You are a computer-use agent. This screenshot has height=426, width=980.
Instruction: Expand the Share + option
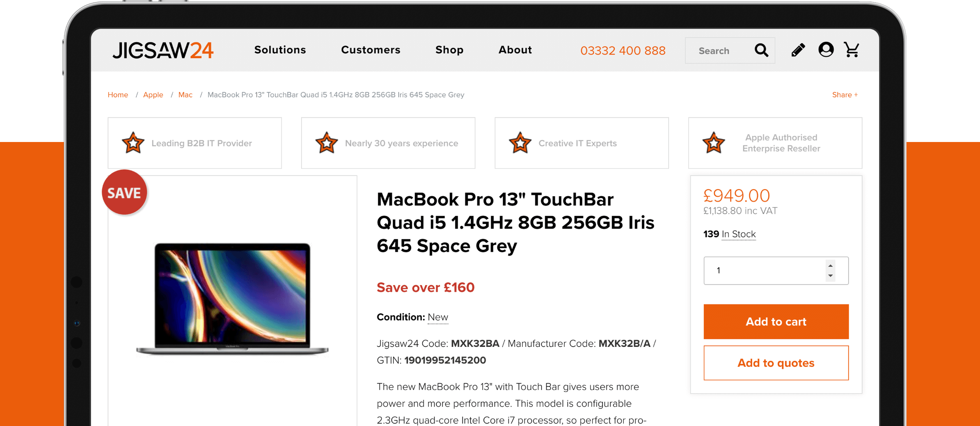845,95
